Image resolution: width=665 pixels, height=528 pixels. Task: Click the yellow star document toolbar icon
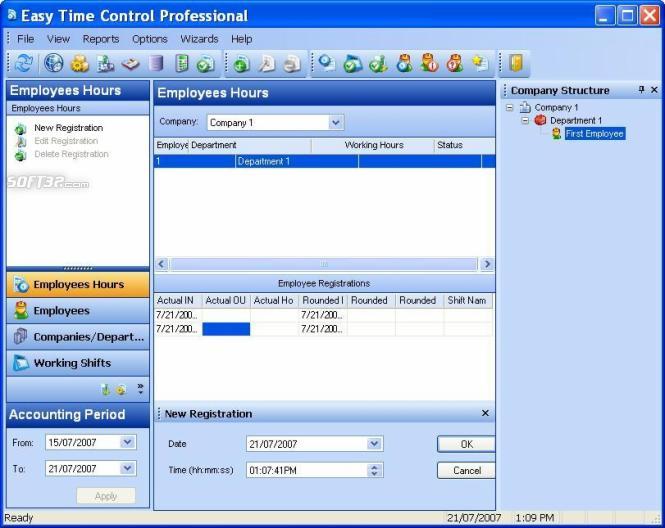pyautogui.click(x=481, y=64)
